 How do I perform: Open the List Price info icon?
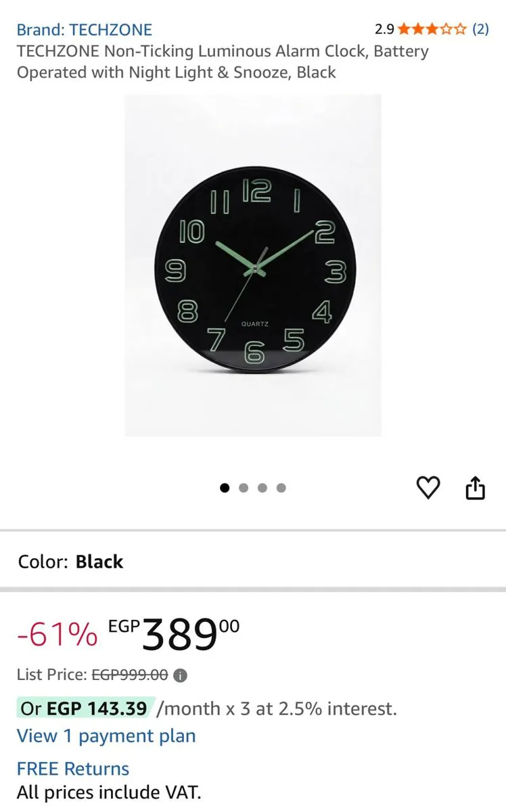181,675
